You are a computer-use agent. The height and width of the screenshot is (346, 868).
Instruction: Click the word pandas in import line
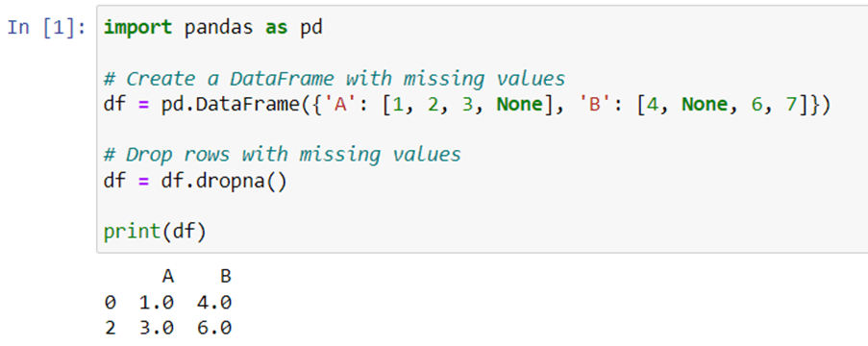(218, 28)
